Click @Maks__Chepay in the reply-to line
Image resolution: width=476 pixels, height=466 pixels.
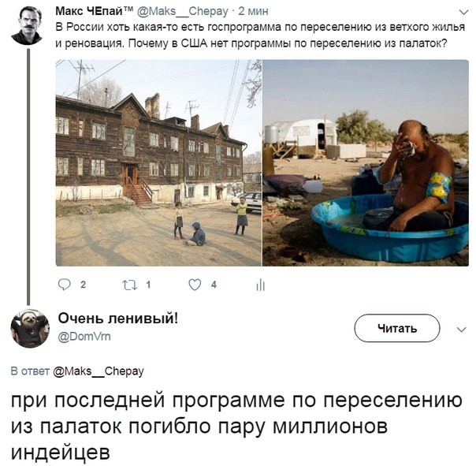(99, 371)
